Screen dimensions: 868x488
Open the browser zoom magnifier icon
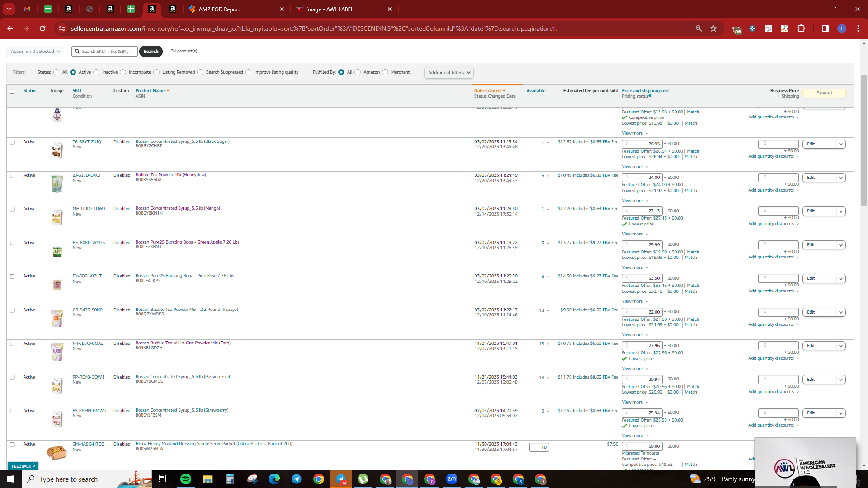698,28
